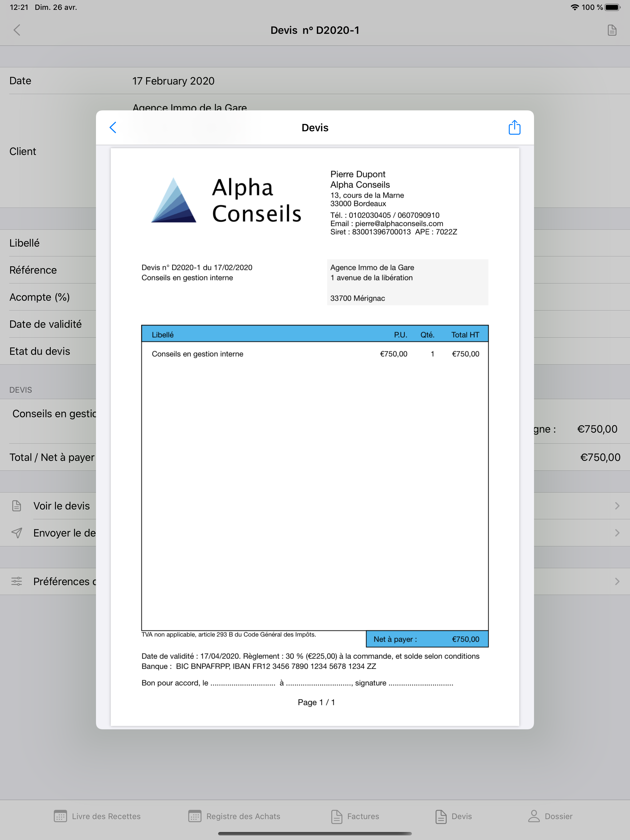The height and width of the screenshot is (840, 630).
Task: Expand the Voir le devis row chevron
Action: (617, 506)
